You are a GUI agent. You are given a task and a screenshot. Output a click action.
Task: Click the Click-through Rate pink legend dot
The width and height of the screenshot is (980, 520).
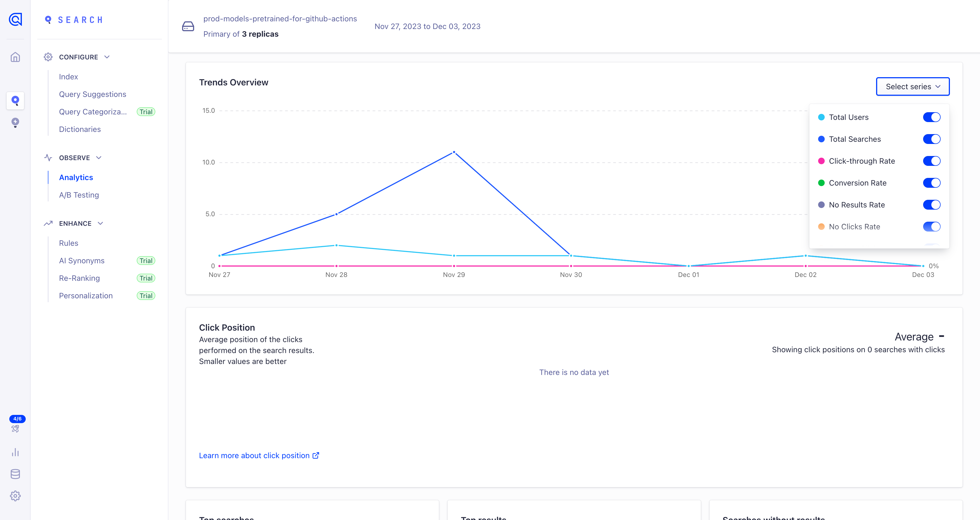pos(821,161)
